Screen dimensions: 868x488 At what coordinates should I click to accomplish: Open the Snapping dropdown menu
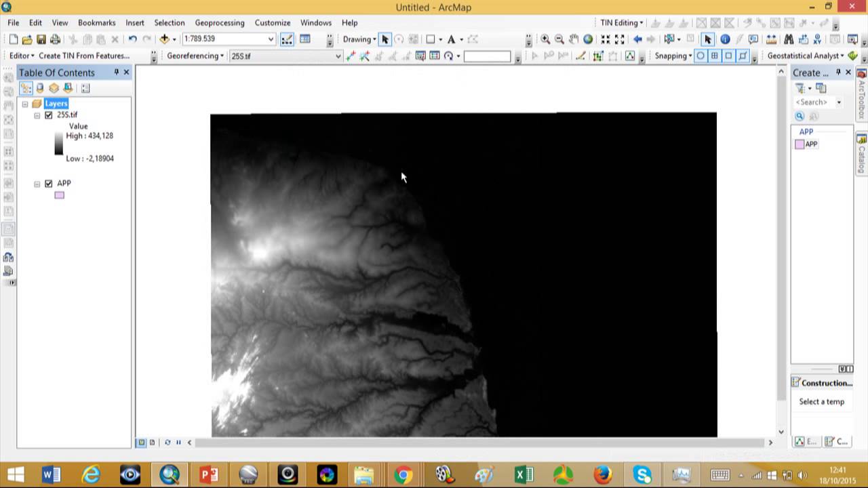coord(673,56)
